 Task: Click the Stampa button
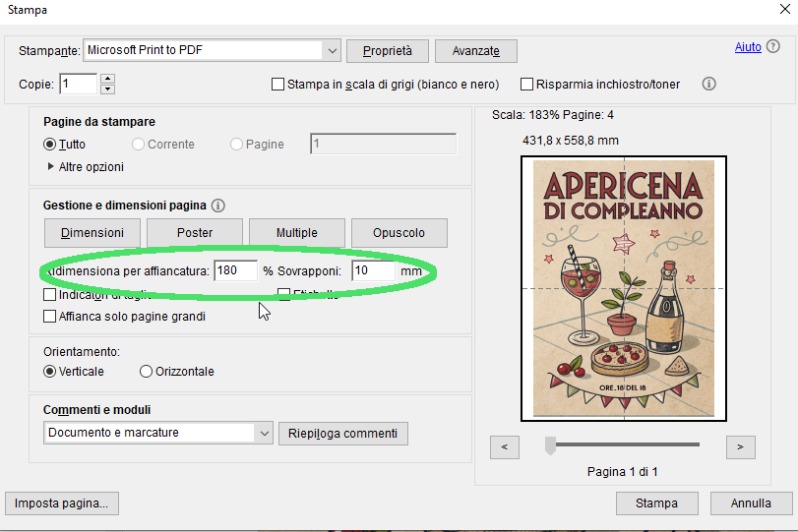[656, 503]
